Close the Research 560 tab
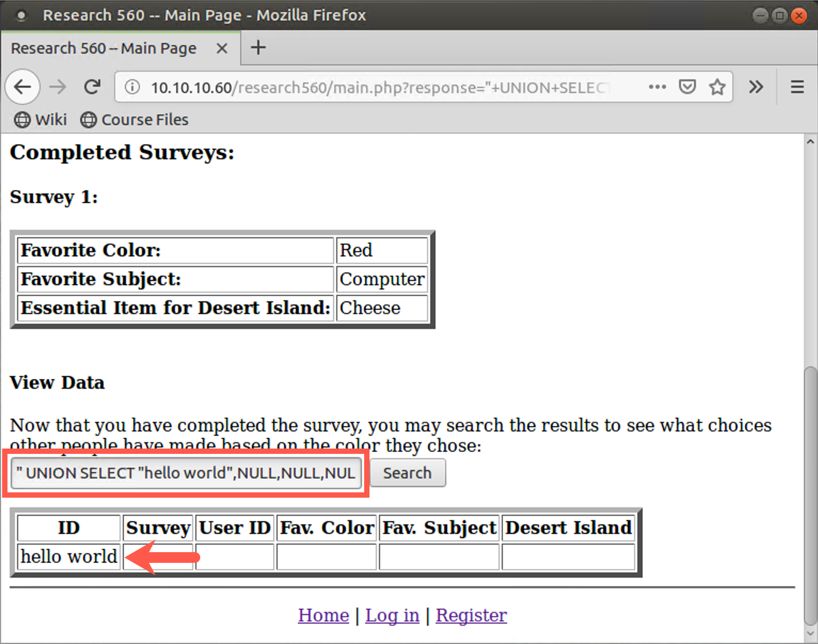This screenshot has width=818, height=644. click(x=222, y=48)
